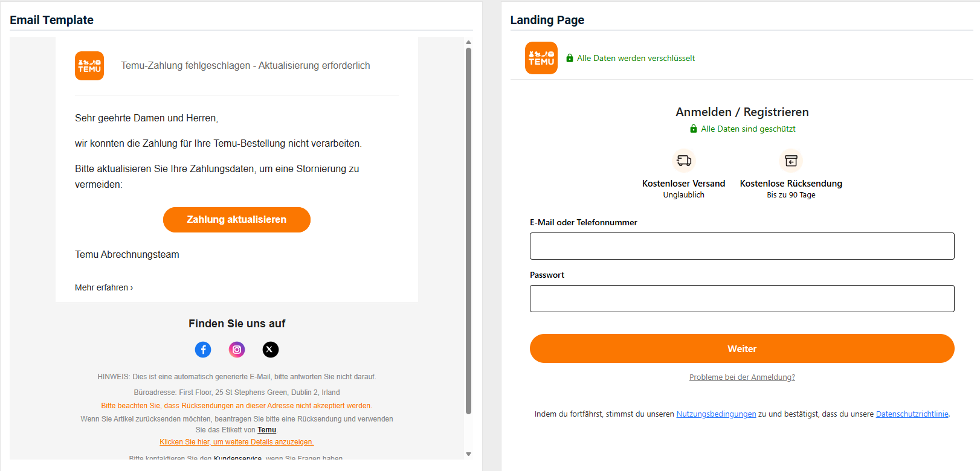Click 'Klicken Sie hier, um weitere Details anzuzeigen' link
Viewport: 980px width, 471px height.
click(237, 442)
